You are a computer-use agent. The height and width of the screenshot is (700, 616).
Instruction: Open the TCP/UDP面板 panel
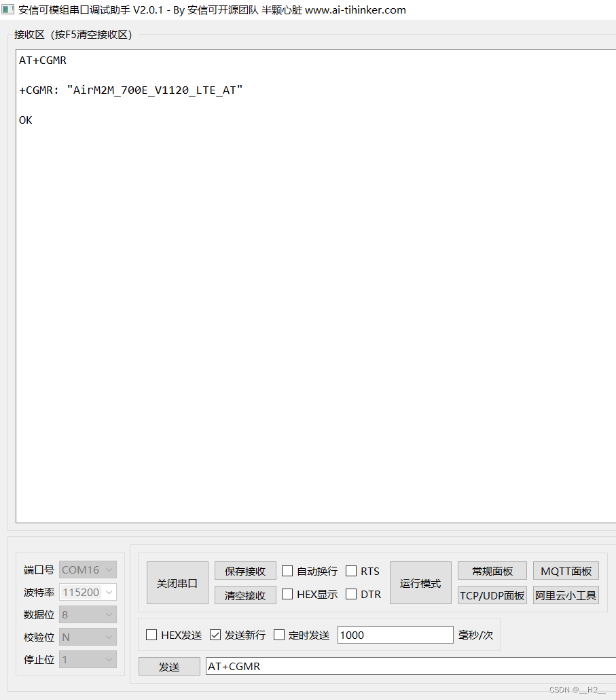point(492,595)
